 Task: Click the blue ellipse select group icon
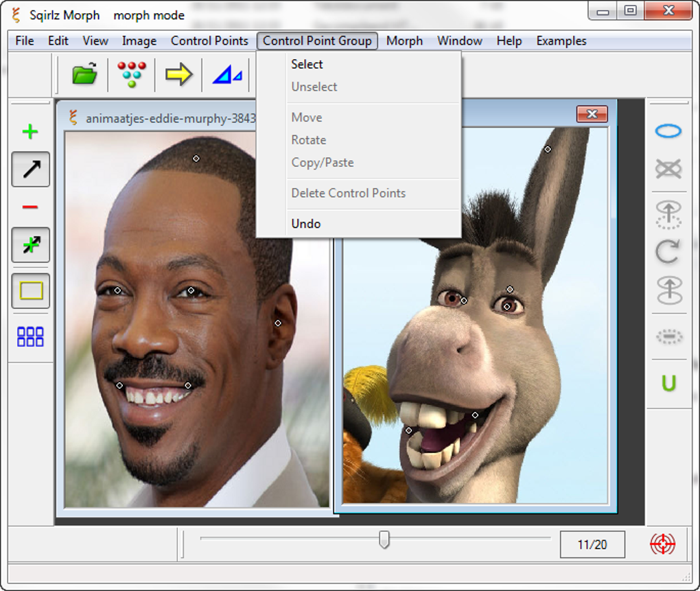coord(668,131)
